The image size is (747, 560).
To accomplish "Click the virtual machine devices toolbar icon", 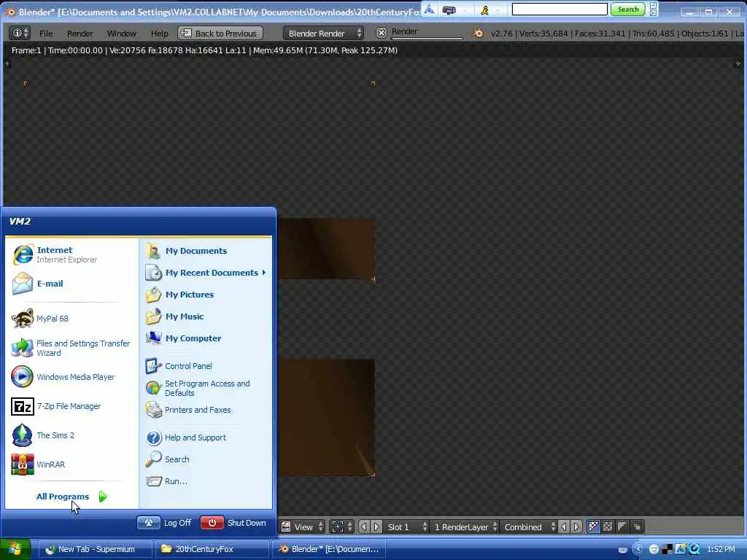I will click(449, 9).
